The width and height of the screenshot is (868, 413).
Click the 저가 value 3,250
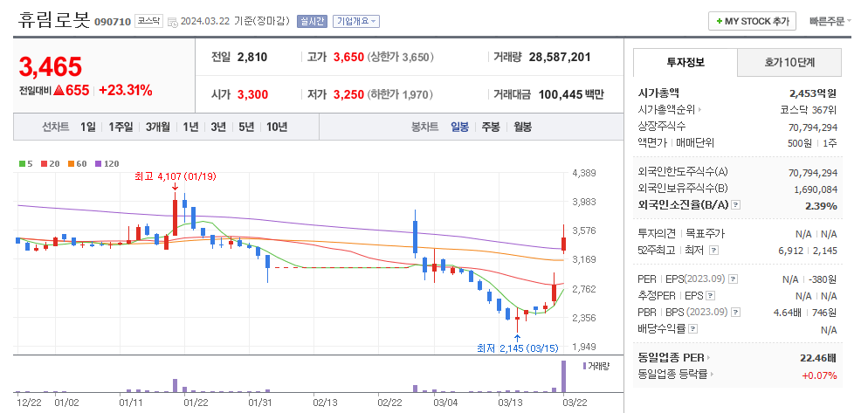(348, 94)
